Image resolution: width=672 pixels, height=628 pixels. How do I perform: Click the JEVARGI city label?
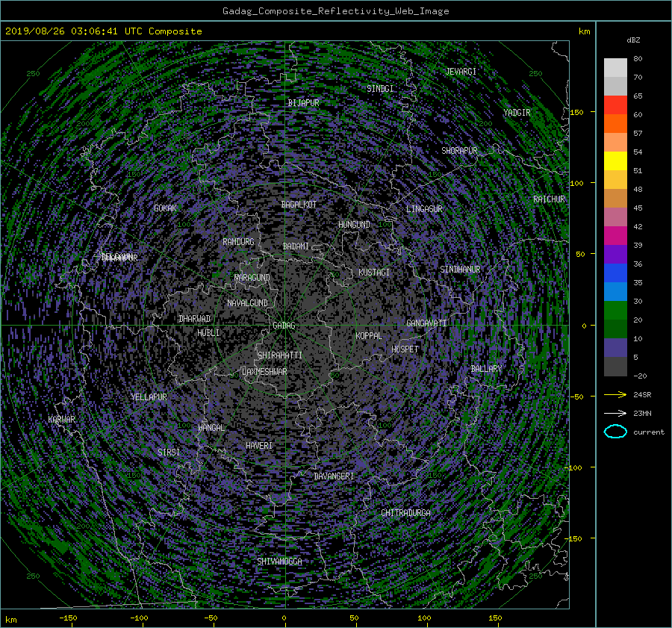coord(461,72)
